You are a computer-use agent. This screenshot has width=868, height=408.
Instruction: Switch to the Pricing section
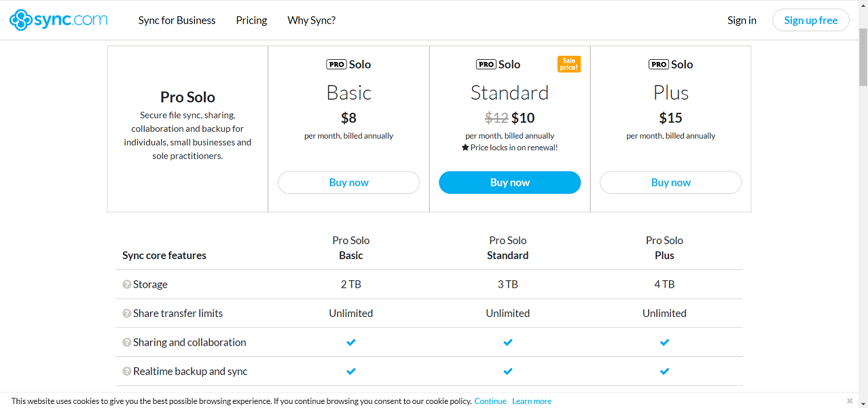[x=251, y=20]
